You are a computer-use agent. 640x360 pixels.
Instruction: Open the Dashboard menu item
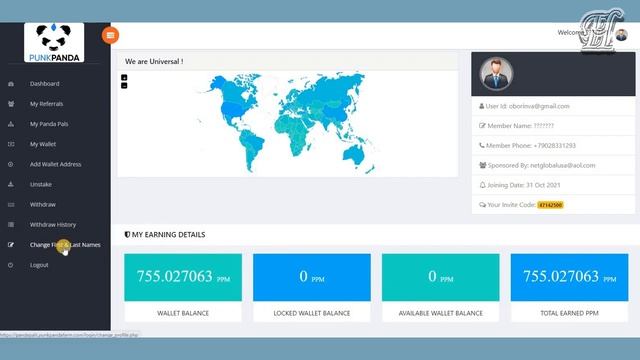tap(44, 84)
